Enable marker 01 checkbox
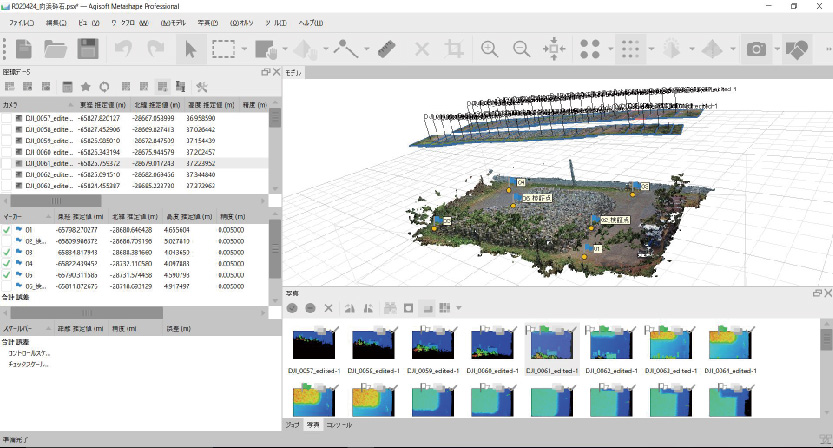This screenshot has height=448, width=833. click(x=6, y=230)
